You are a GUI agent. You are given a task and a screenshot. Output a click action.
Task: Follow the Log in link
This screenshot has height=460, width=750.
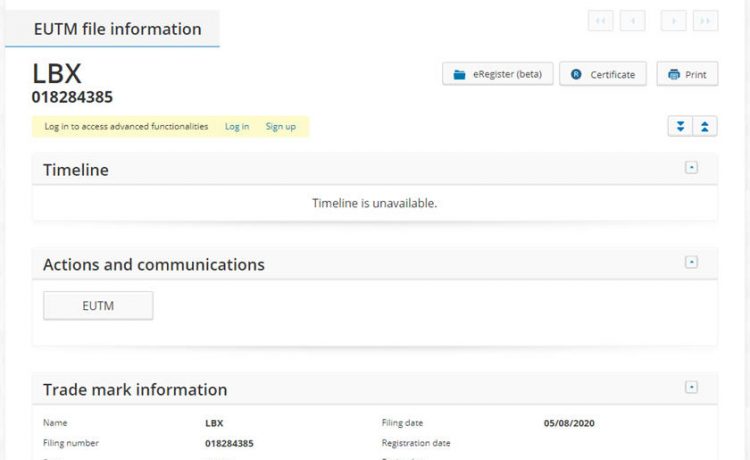(237, 127)
